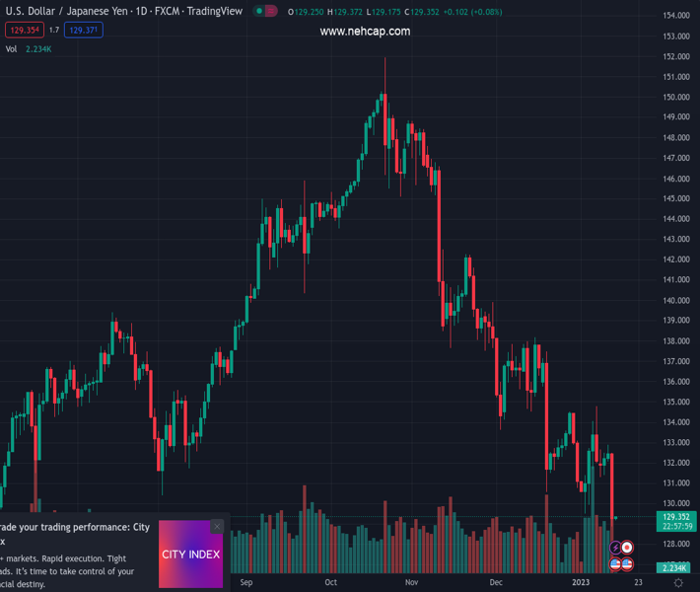
Task: Click the 1D interval in chart title
Action: 140,12
